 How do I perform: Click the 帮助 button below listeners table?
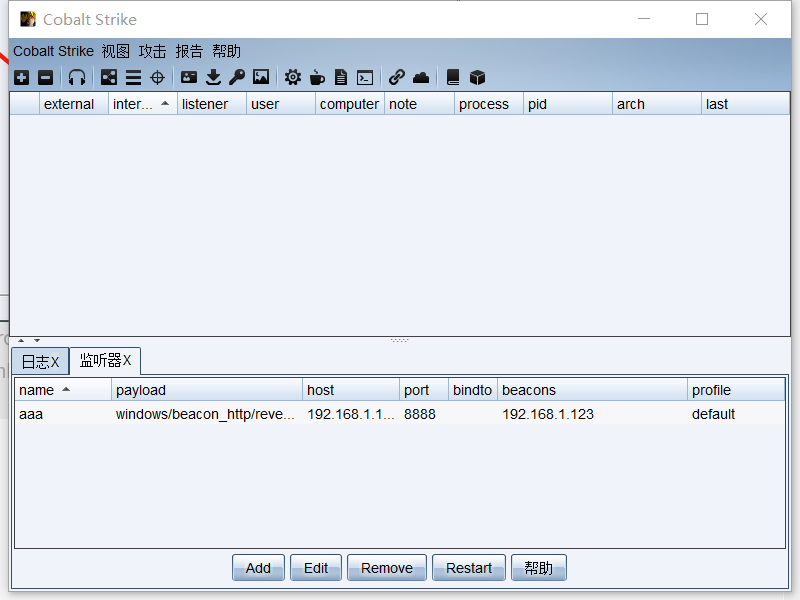(539, 568)
